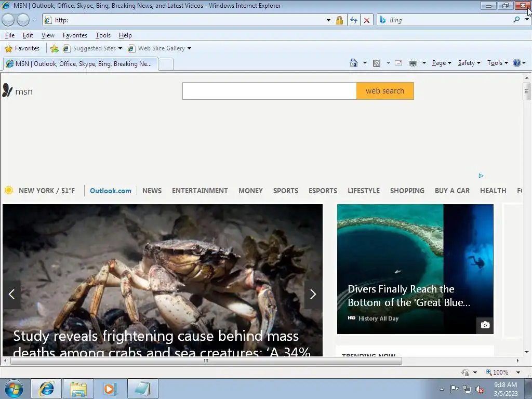Viewport: 532px width, 399px height.
Task: Click the muted volume tray icon
Action: 480,389
